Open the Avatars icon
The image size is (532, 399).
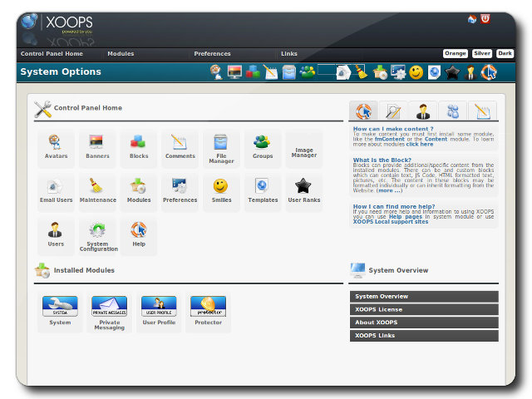pyautogui.click(x=56, y=146)
